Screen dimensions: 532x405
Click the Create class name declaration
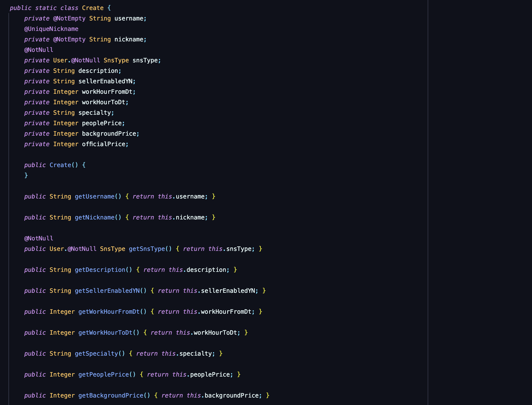click(93, 8)
